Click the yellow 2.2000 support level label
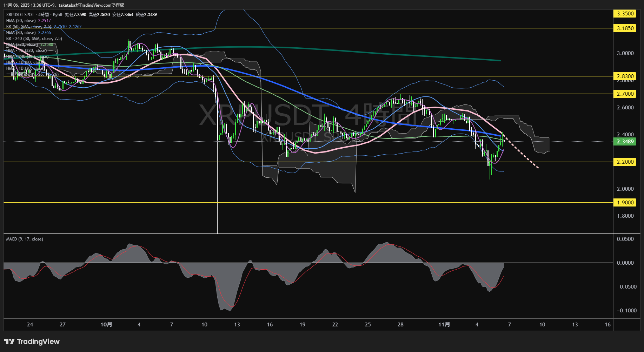This screenshot has height=352, width=644. 625,162
